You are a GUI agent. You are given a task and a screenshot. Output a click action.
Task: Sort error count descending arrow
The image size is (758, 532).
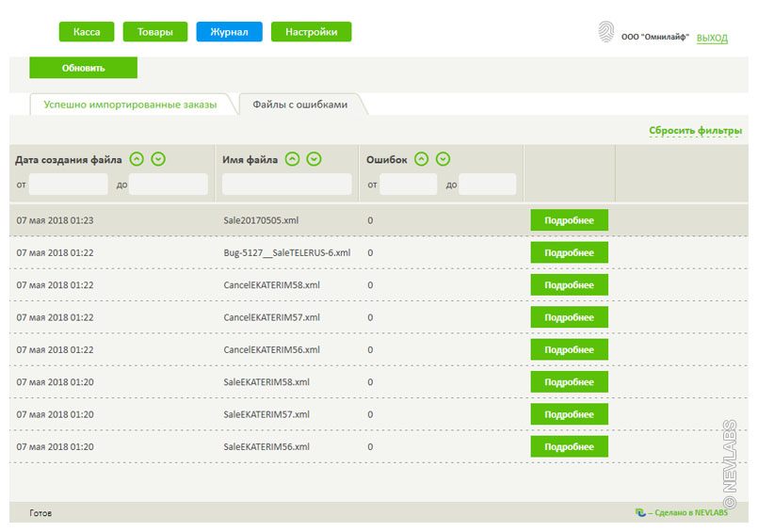[444, 159]
